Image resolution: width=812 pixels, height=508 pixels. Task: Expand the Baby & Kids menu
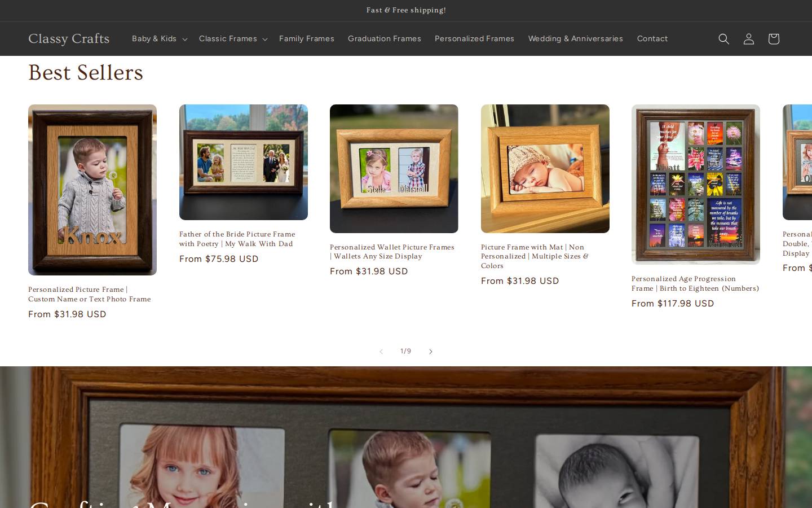159,39
